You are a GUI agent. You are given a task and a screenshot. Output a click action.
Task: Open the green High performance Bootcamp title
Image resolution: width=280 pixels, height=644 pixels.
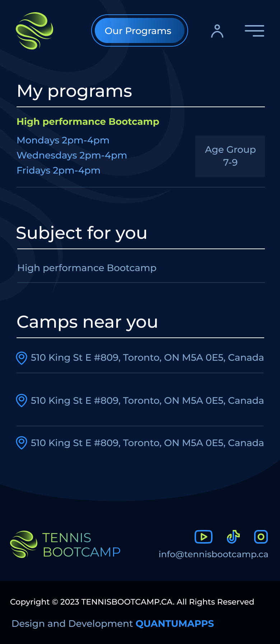pyautogui.click(x=88, y=122)
